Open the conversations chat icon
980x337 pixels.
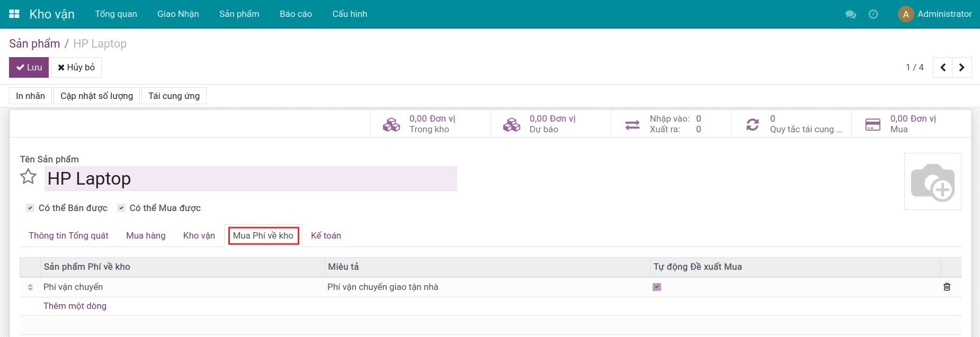[x=851, y=14]
